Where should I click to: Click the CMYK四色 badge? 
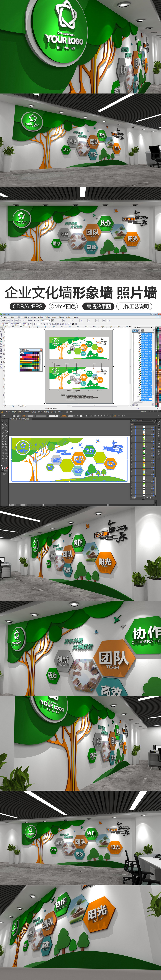point(63,306)
